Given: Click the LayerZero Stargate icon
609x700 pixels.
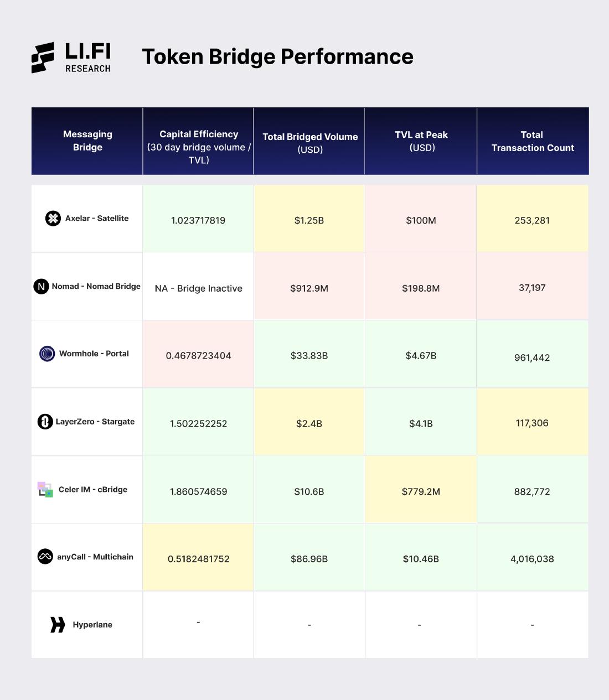Looking at the screenshot, I should click(x=45, y=422).
